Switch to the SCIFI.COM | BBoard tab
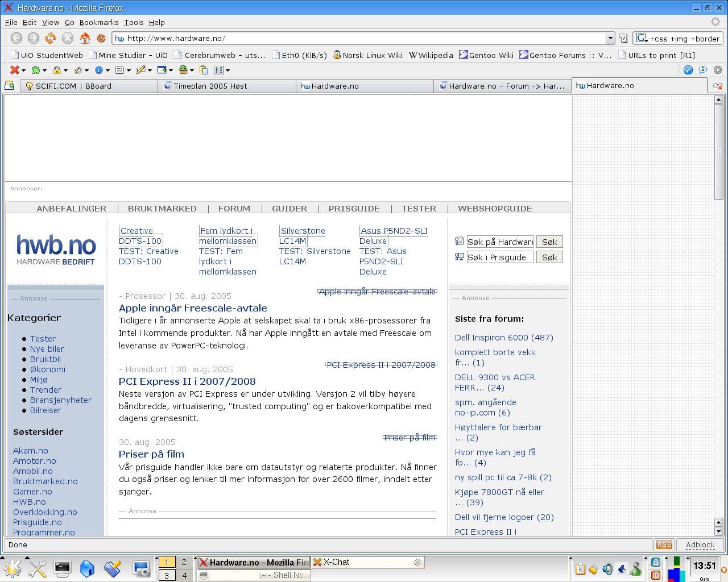The height and width of the screenshot is (582, 728). click(89, 86)
